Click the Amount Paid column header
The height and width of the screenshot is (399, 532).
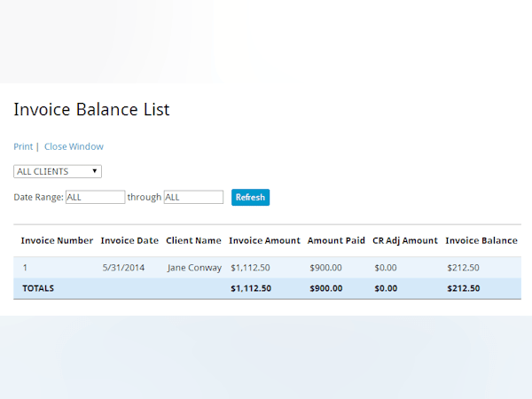[336, 240]
